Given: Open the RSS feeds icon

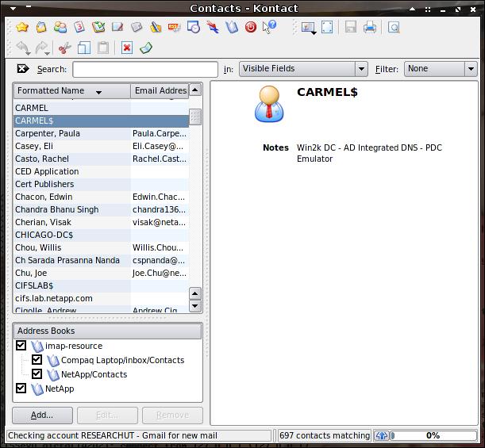Looking at the screenshot, I should pyautogui.click(x=174, y=27).
